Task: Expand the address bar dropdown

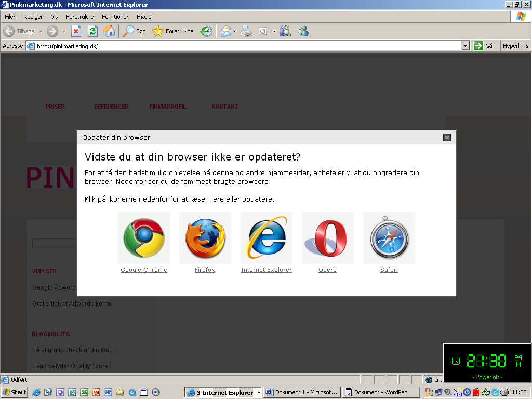Action: pos(465,46)
